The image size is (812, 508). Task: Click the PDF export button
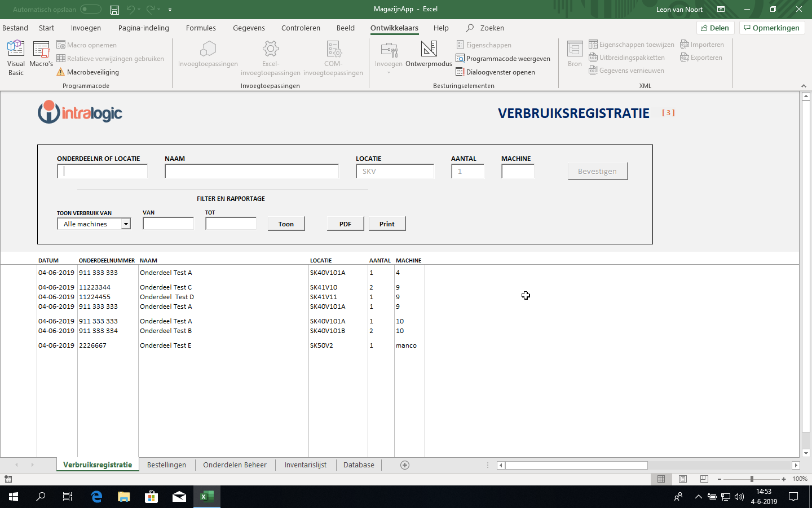[x=345, y=224]
